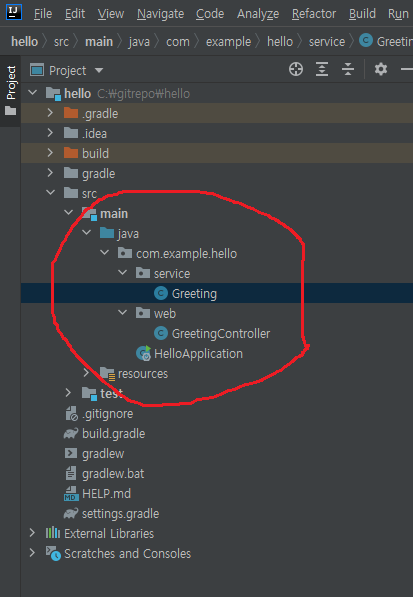
Task: Open the View menu
Action: pyautogui.click(x=111, y=14)
